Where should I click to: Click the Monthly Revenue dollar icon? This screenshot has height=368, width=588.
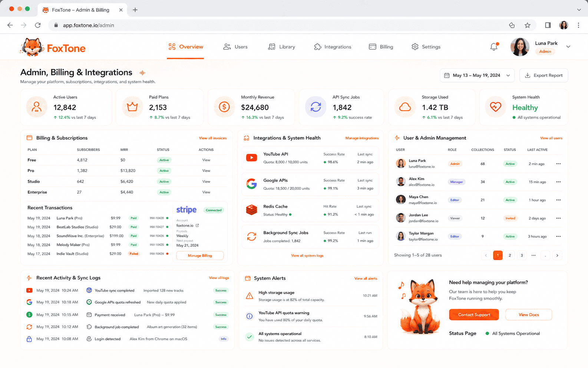coord(224,107)
